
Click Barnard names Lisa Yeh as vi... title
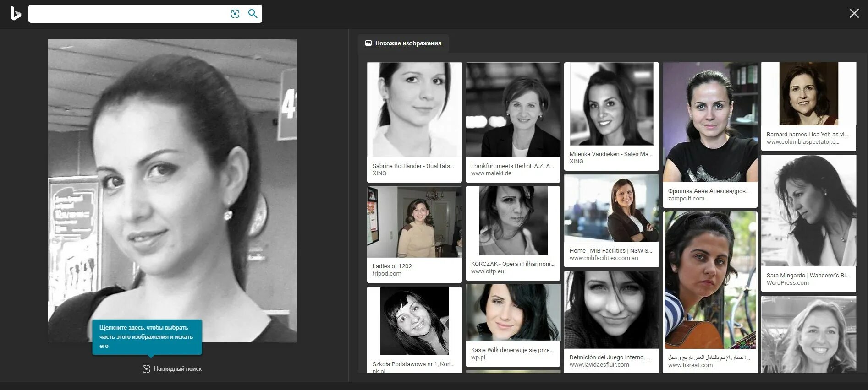click(x=807, y=134)
